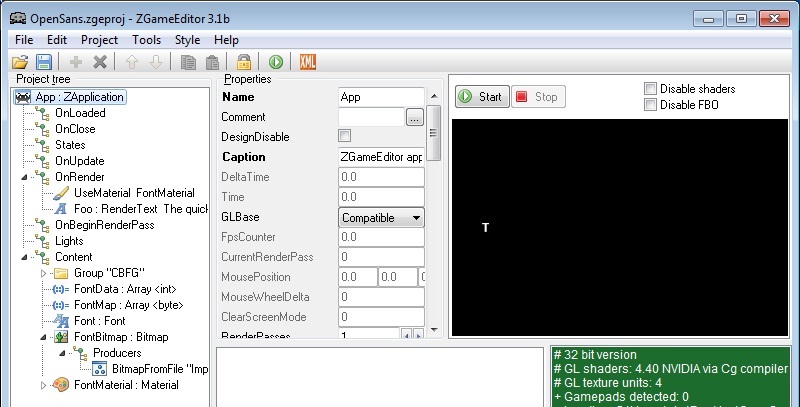The height and width of the screenshot is (407, 800).
Task: Collapse the OnRender tree node
Action: point(24,177)
